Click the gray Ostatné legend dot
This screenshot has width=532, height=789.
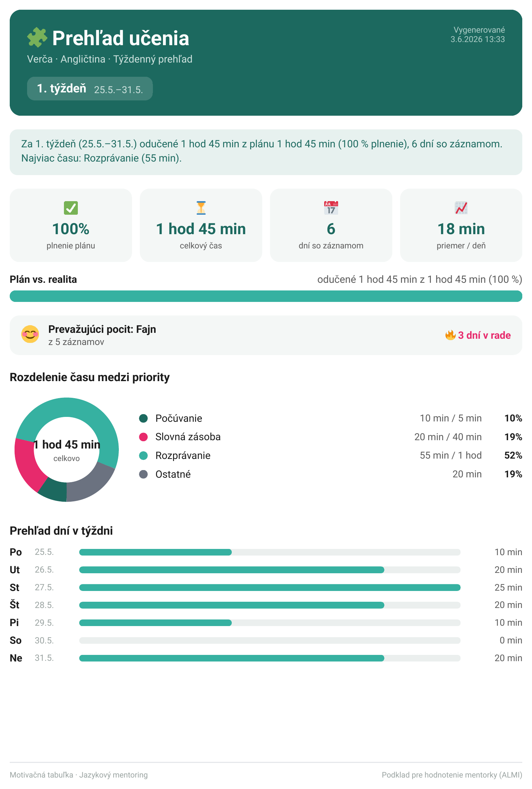point(144,474)
